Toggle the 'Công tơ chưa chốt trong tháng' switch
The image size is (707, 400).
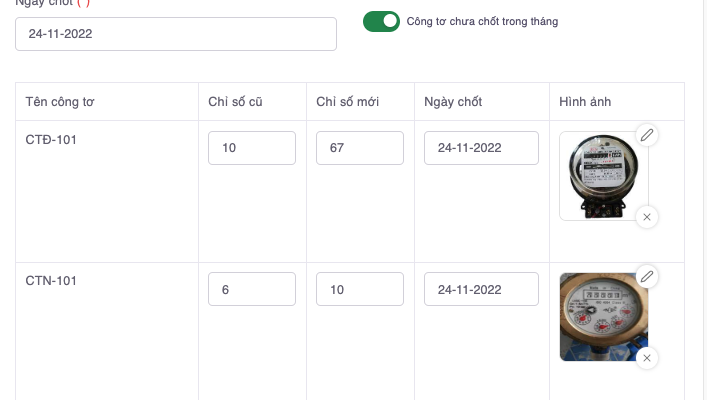[381, 21]
